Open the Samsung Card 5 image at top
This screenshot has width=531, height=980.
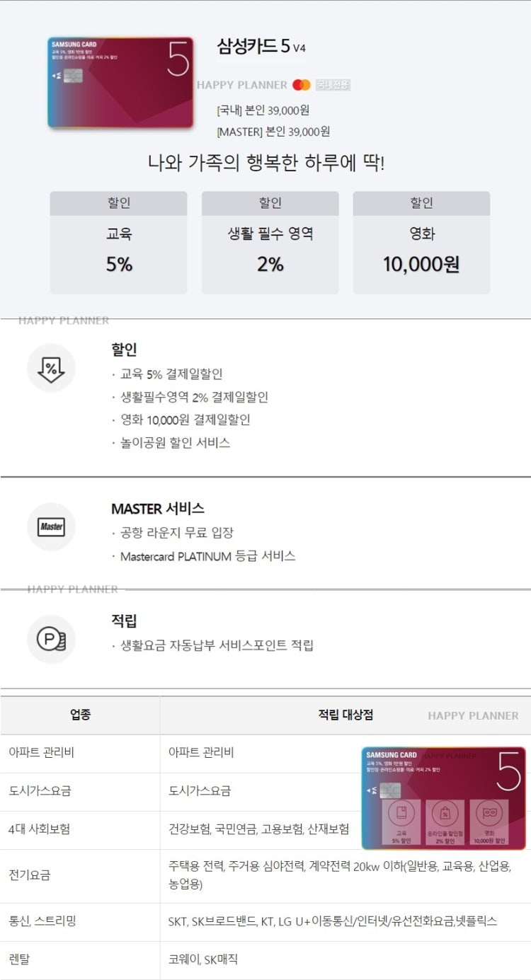point(120,83)
